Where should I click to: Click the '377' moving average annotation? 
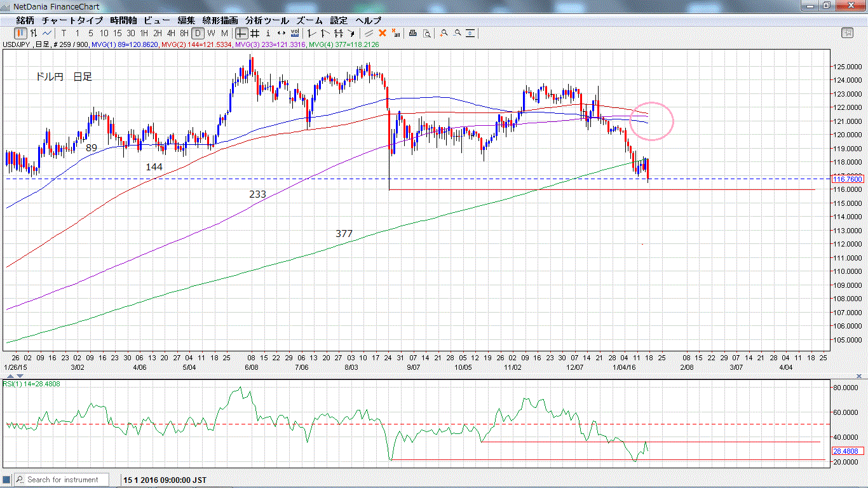point(344,234)
